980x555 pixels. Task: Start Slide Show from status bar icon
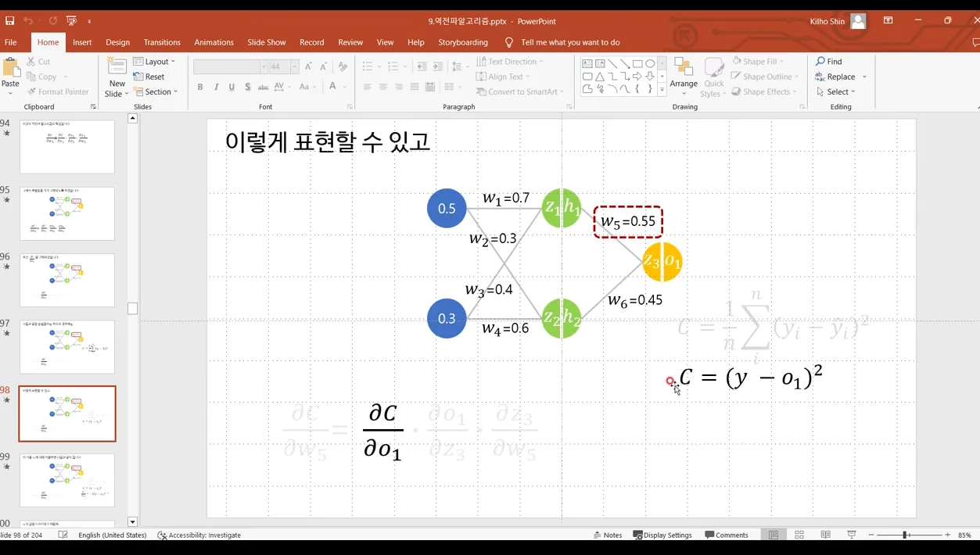pos(852,535)
